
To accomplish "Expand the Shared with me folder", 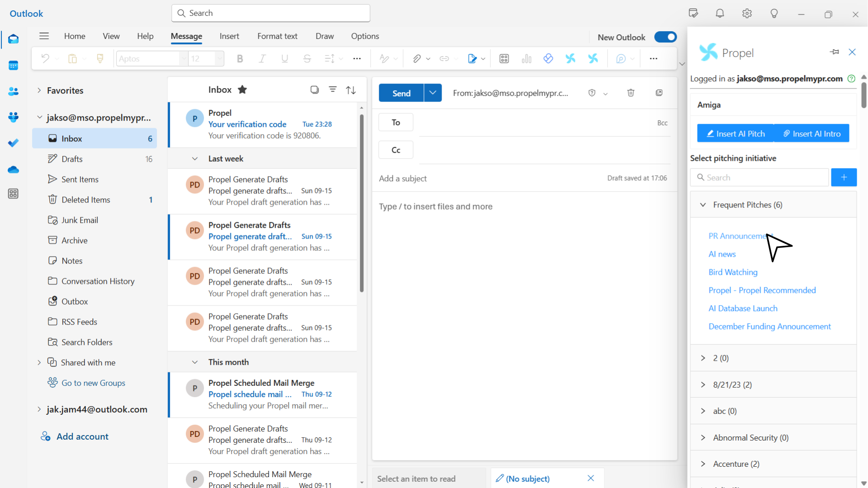I will click(39, 362).
